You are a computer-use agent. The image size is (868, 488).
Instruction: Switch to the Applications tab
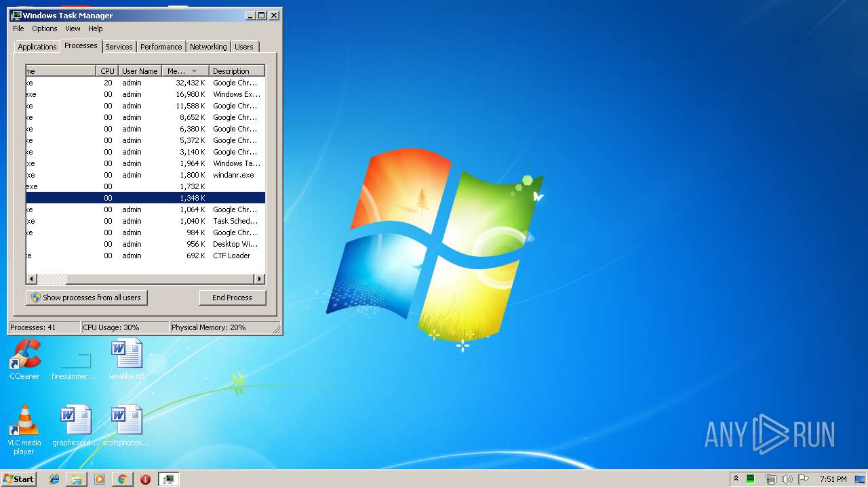tap(37, 47)
